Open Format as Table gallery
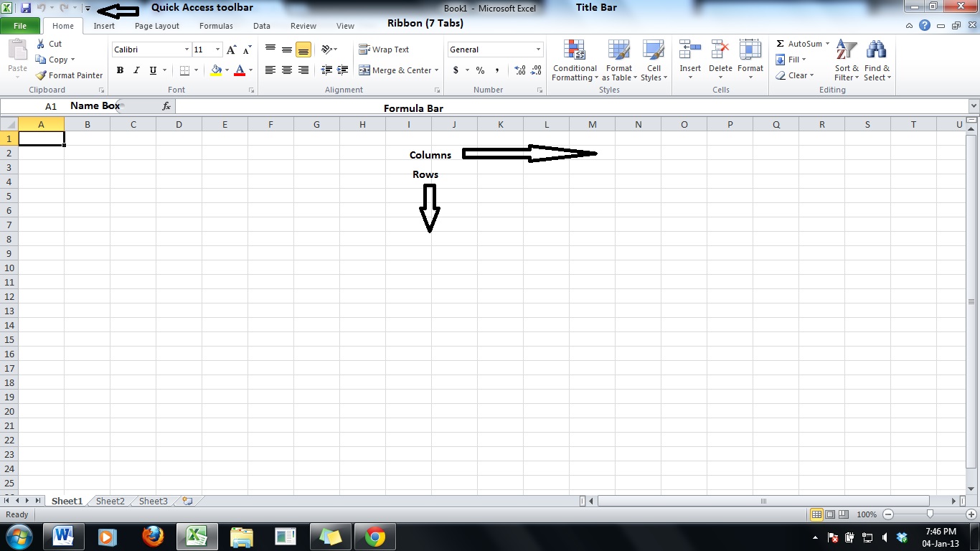 [619, 60]
